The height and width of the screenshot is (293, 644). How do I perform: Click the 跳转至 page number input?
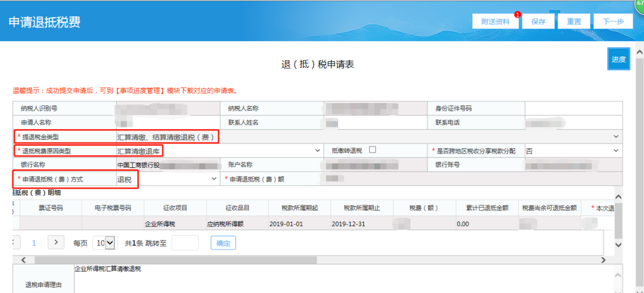pyautogui.click(x=185, y=242)
